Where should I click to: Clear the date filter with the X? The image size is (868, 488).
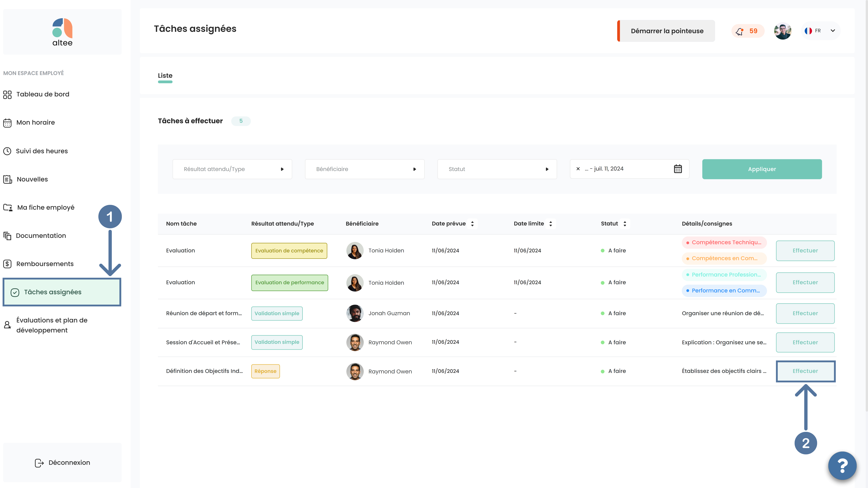click(578, 169)
